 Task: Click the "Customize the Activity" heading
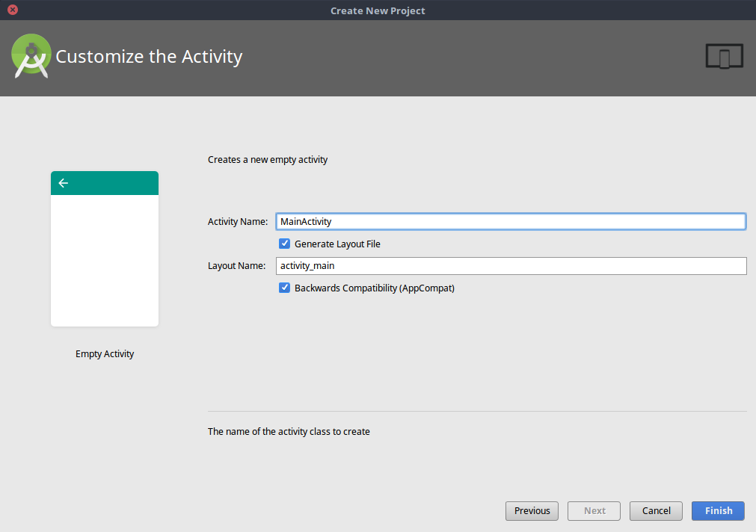click(x=149, y=57)
